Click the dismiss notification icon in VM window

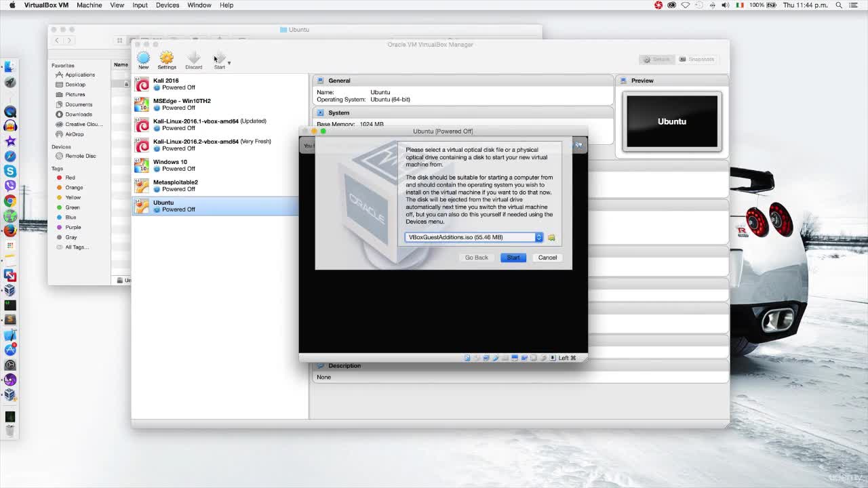pos(578,144)
